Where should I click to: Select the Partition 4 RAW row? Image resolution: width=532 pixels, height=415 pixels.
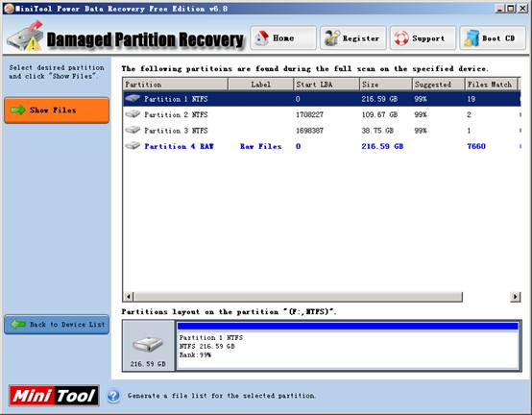click(322, 146)
